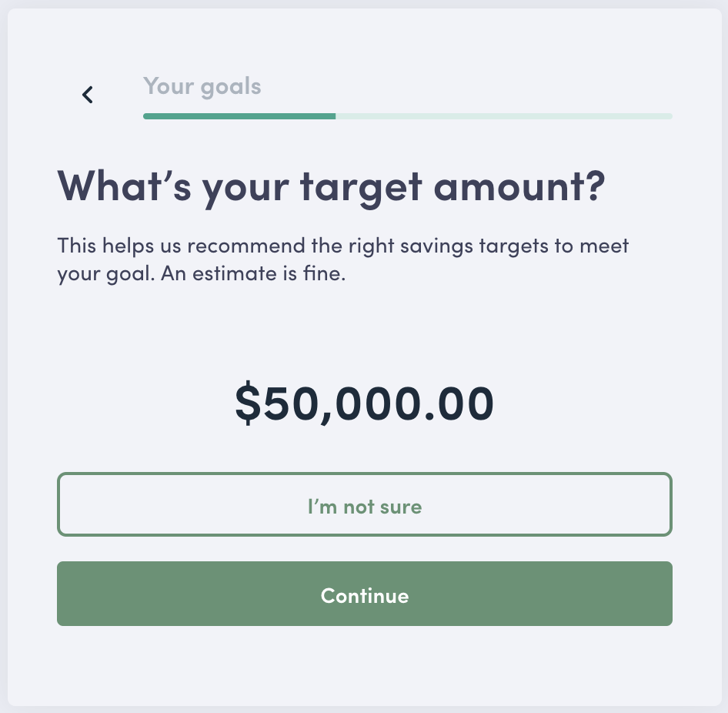
Task: Click the dollar sign in the amount
Action: [x=248, y=402]
